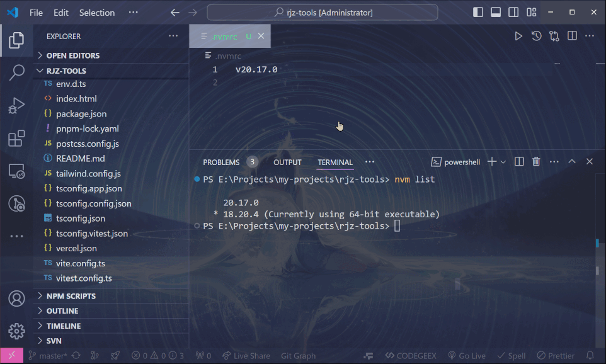This screenshot has width=606, height=364.
Task: Kill the terminal with the trash icon
Action: click(x=535, y=161)
